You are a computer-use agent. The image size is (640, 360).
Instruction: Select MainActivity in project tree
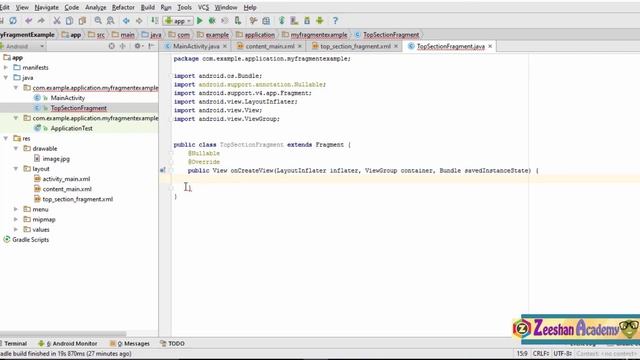click(68, 98)
